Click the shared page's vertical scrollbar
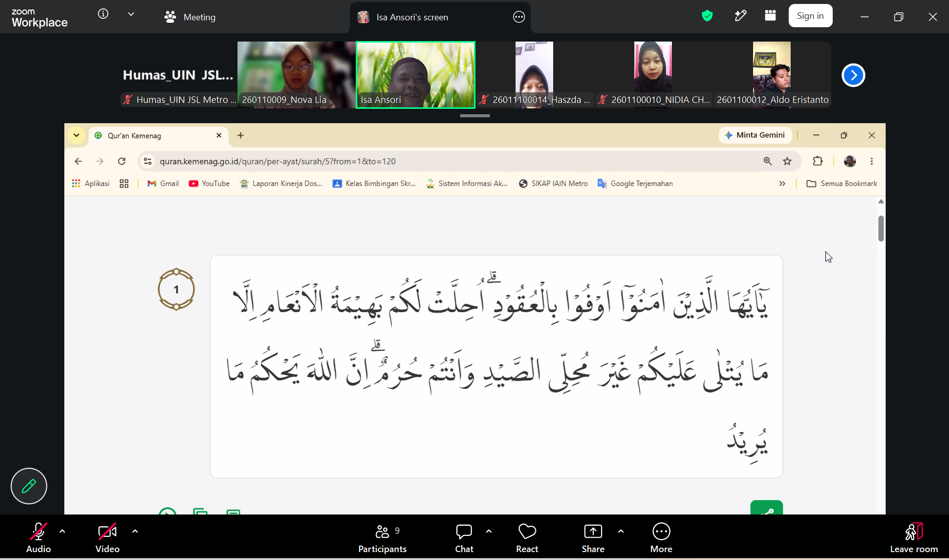Screen dimensions: 949x560 [881, 229]
